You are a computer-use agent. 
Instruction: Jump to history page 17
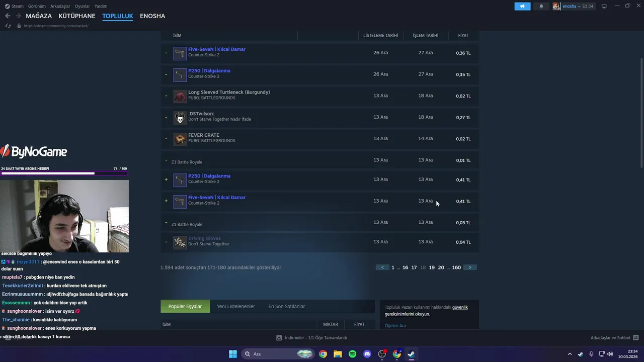click(x=414, y=267)
